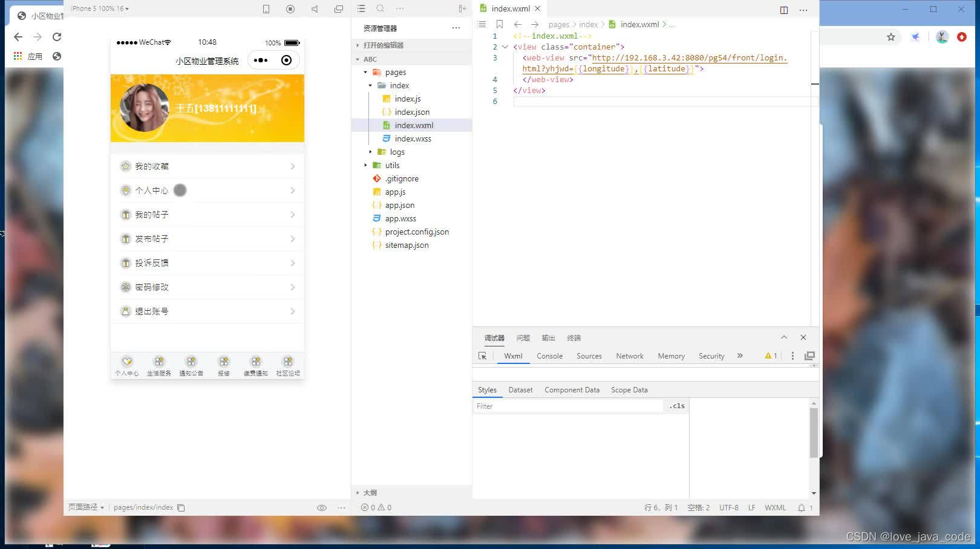Copy the page path icon
The width and height of the screenshot is (980, 549).
pyautogui.click(x=181, y=508)
